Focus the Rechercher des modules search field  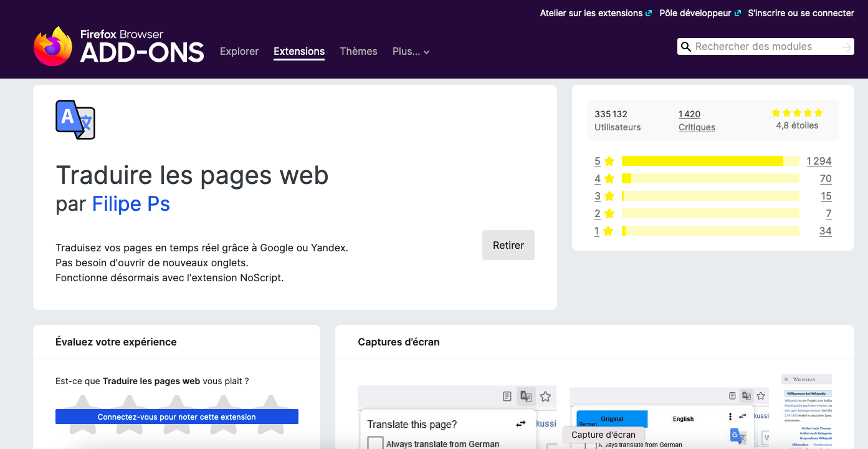tap(763, 47)
